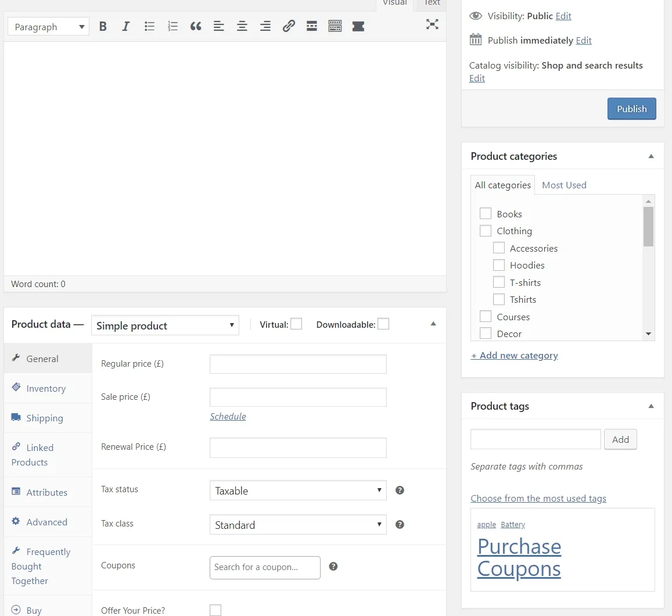Insert a numbered list

[173, 27]
